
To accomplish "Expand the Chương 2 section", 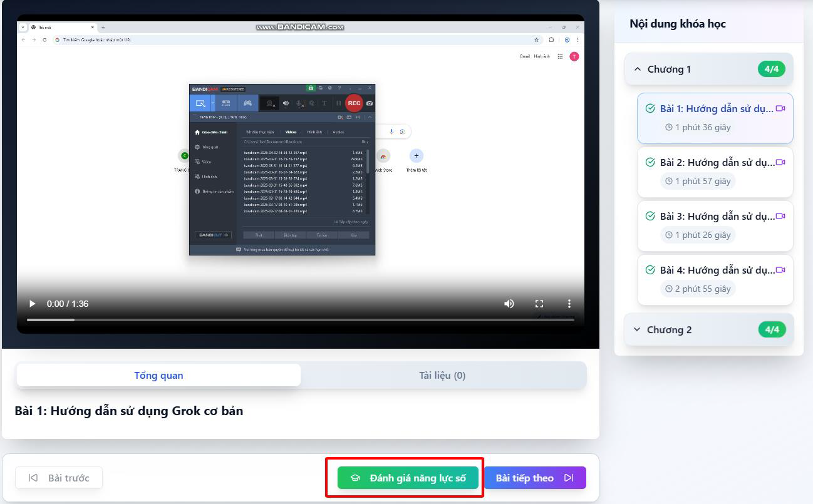I will (709, 329).
